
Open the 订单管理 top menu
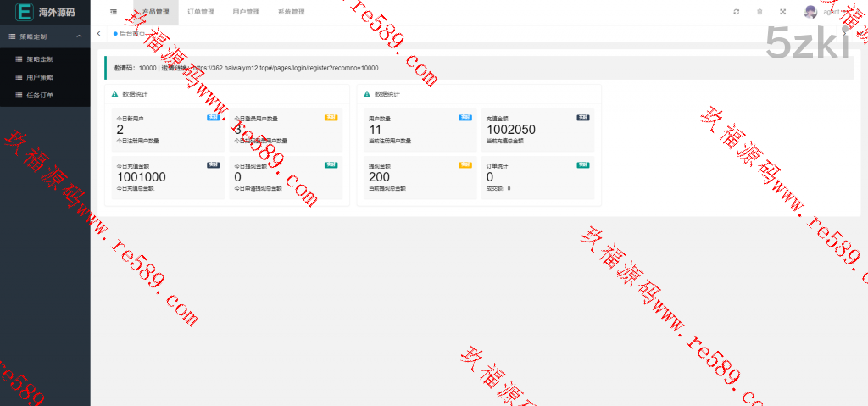[201, 12]
